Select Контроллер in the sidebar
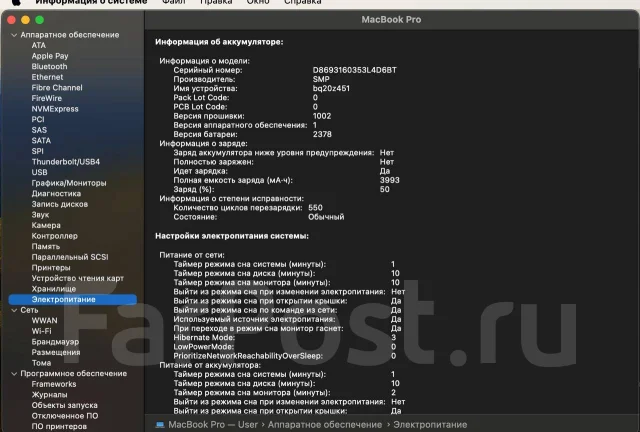Image resolution: width=640 pixels, height=432 pixels. 55,236
